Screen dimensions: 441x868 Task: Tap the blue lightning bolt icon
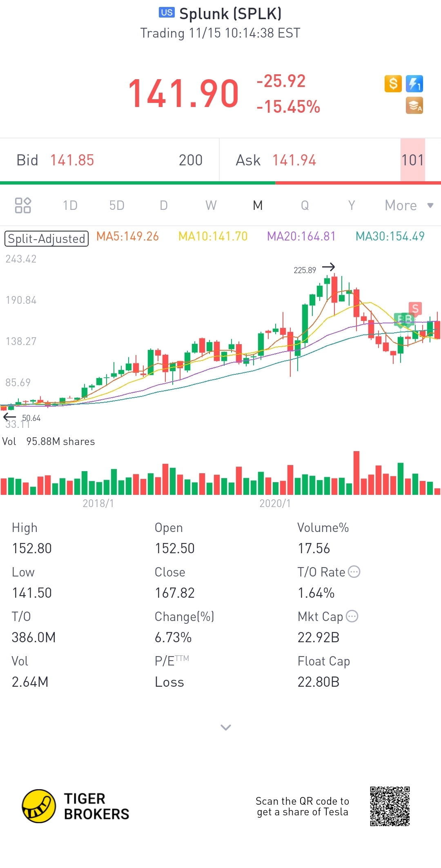click(x=414, y=84)
